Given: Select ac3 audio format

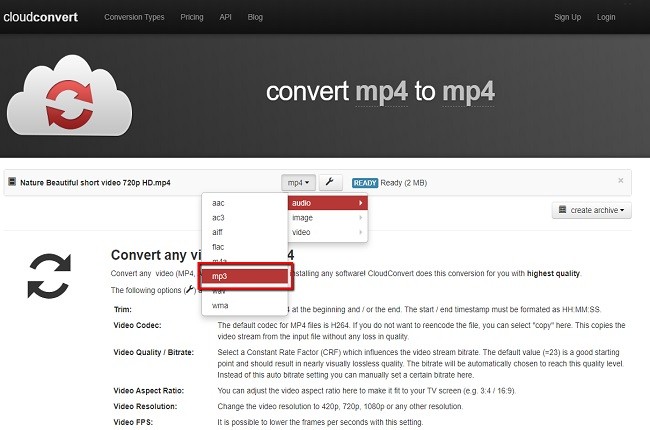Looking at the screenshot, I should [245, 218].
